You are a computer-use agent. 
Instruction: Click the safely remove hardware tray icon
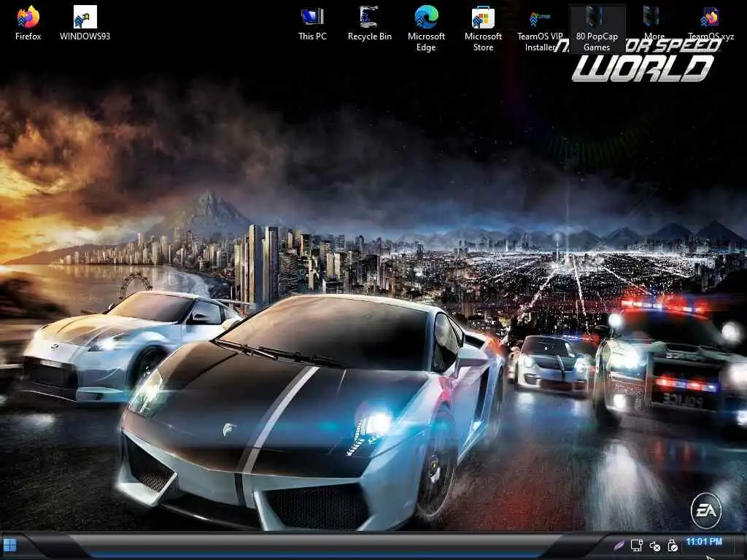point(672,545)
